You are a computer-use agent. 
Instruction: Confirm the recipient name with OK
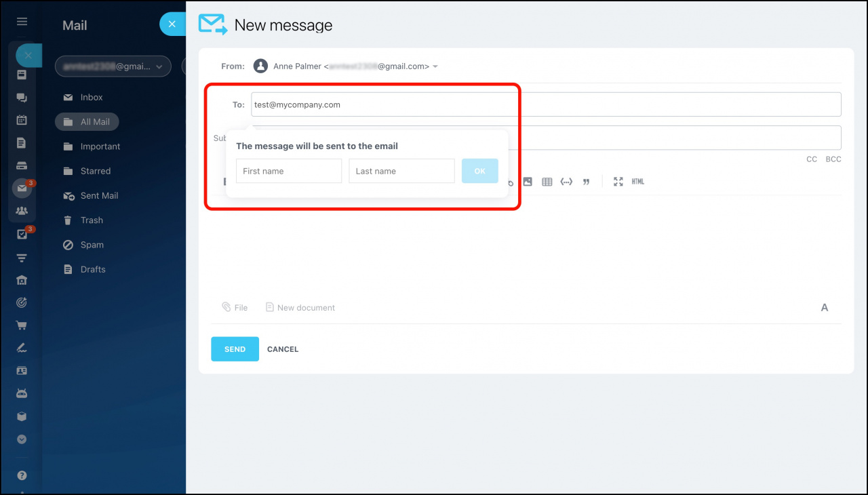click(479, 171)
